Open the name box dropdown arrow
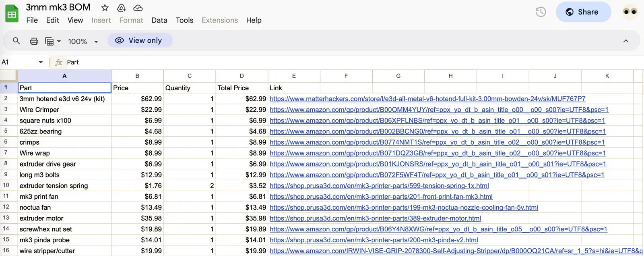This screenshot has width=644, height=256. [x=41, y=62]
